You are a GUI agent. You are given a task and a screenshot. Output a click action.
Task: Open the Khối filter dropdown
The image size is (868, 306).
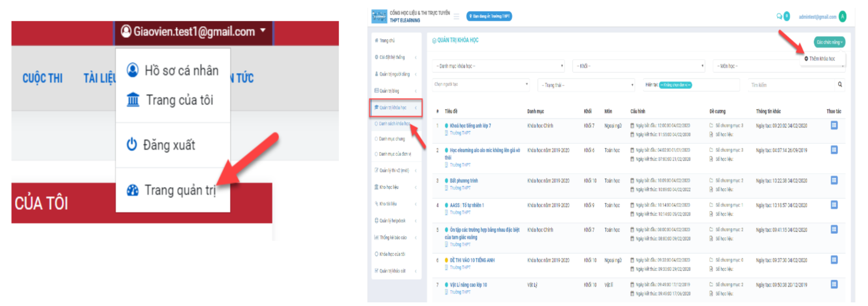coord(639,66)
